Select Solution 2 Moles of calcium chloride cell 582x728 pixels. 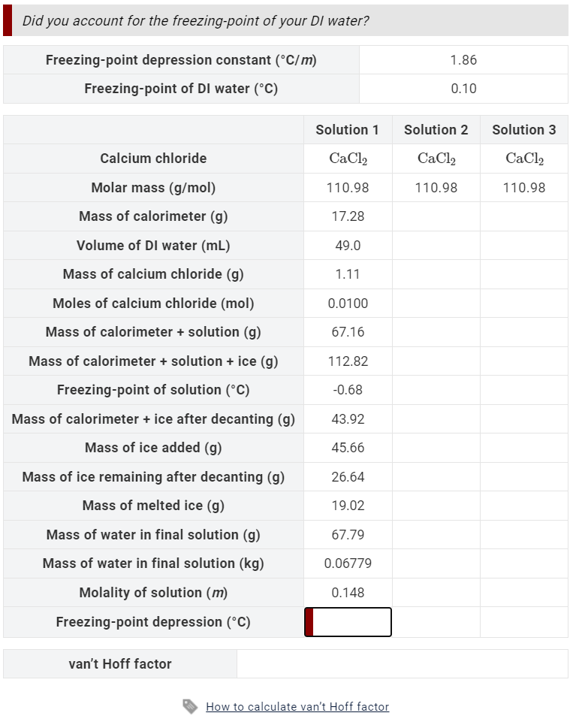coord(436,304)
